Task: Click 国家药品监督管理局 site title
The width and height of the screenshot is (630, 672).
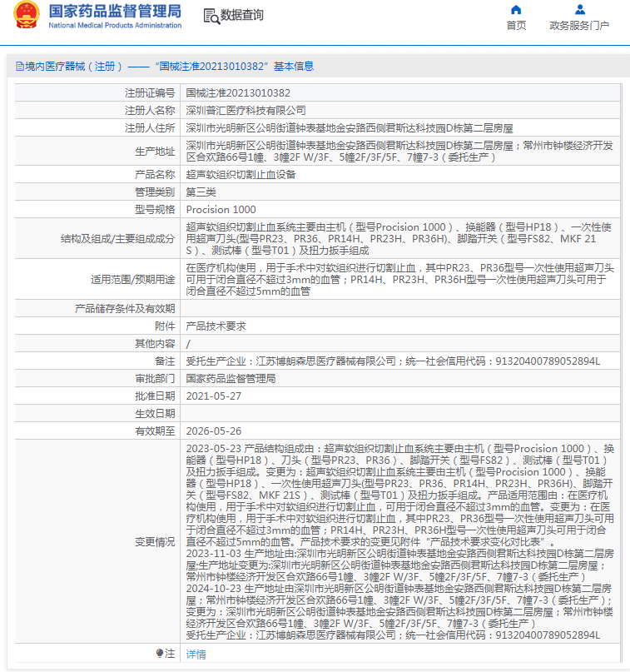Action: click(x=115, y=11)
